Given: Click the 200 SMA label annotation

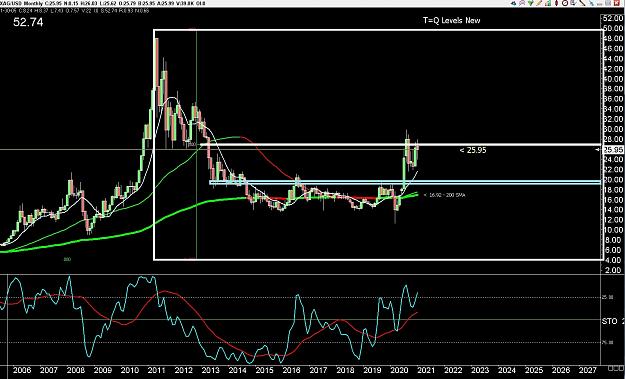Looking at the screenshot, I should tap(444, 195).
